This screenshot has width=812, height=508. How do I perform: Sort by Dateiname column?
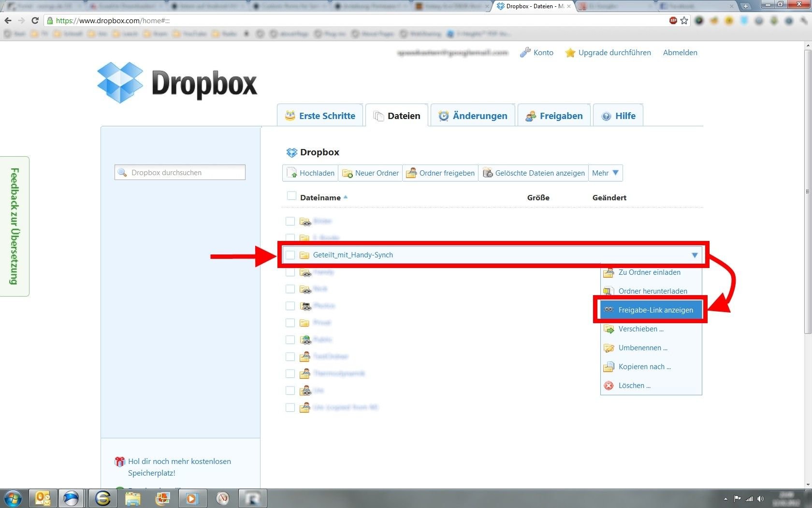(x=320, y=197)
